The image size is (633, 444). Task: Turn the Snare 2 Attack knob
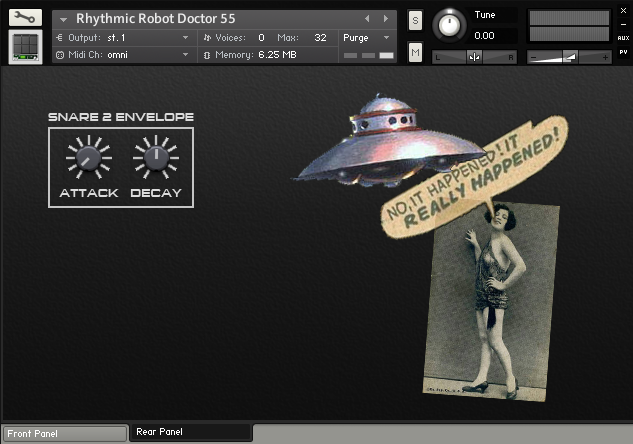pos(89,158)
